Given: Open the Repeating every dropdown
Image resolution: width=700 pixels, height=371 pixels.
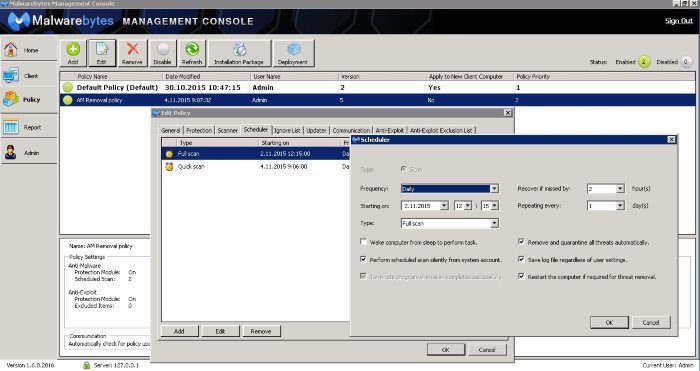Looking at the screenshot, I should tap(620, 206).
